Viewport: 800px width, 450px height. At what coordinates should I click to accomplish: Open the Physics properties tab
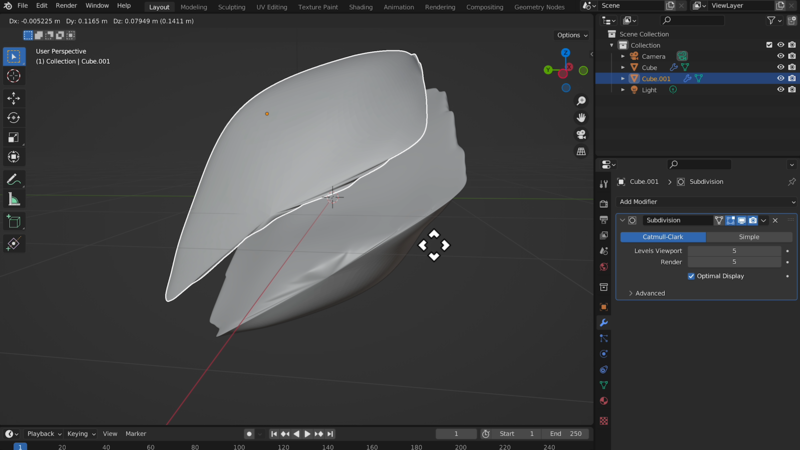[x=604, y=354]
